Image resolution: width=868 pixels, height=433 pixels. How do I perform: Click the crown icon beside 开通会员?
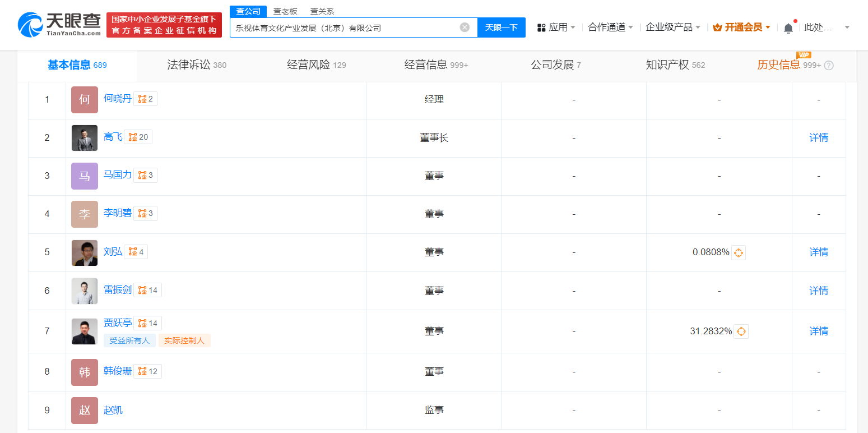click(x=718, y=27)
